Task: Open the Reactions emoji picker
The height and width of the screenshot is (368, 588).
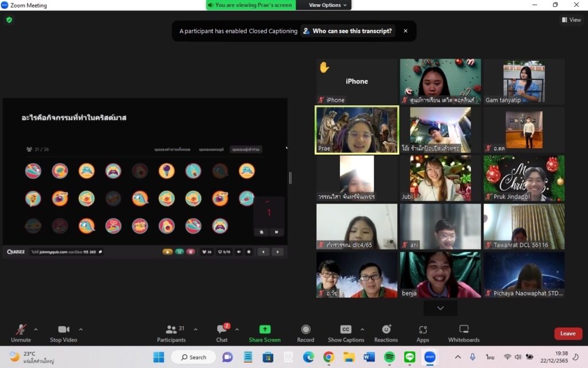Action: click(x=386, y=333)
